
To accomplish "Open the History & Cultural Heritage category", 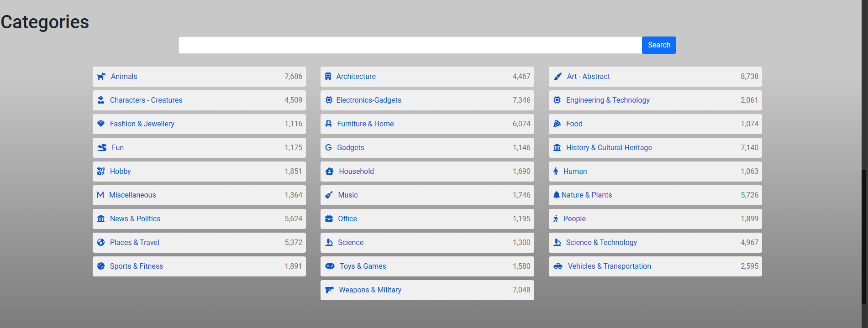I will click(609, 148).
